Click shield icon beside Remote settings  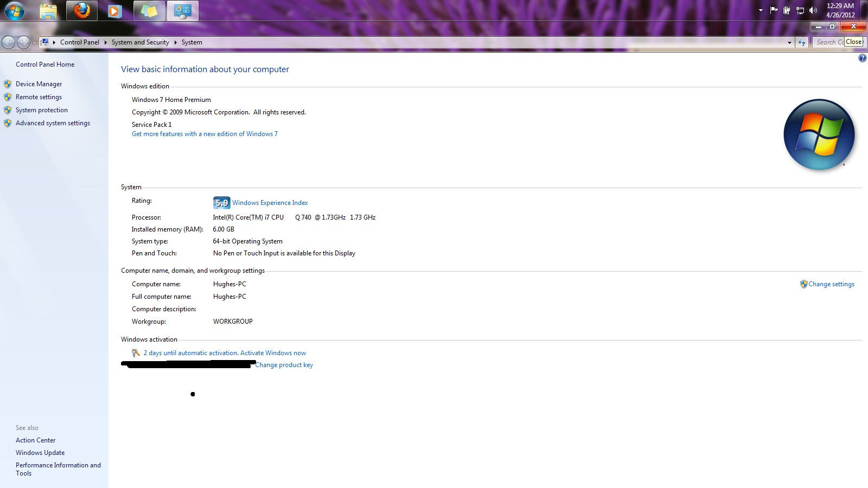8,97
